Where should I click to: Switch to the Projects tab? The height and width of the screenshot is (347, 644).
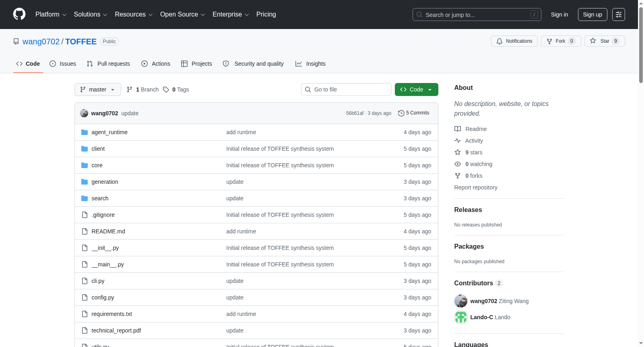click(x=196, y=64)
